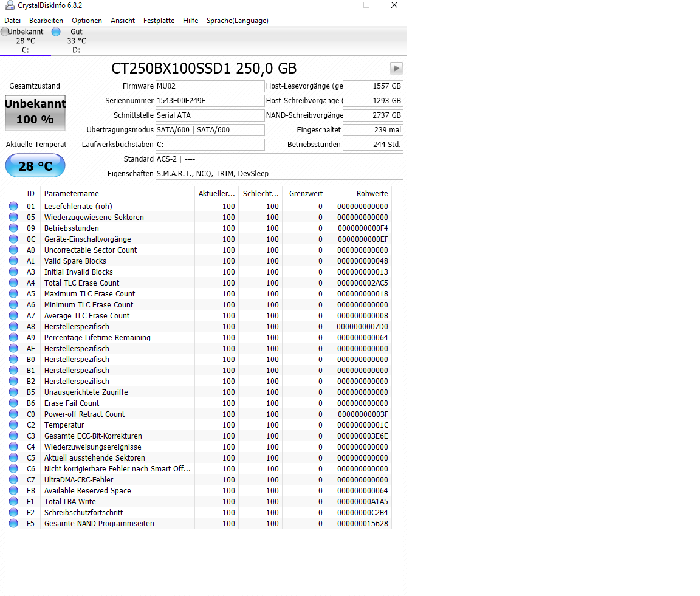Image resolution: width=700 pixels, height=596 pixels.
Task: Click status orb of Lesefehlerrate (roh) row
Action: [x=13, y=206]
